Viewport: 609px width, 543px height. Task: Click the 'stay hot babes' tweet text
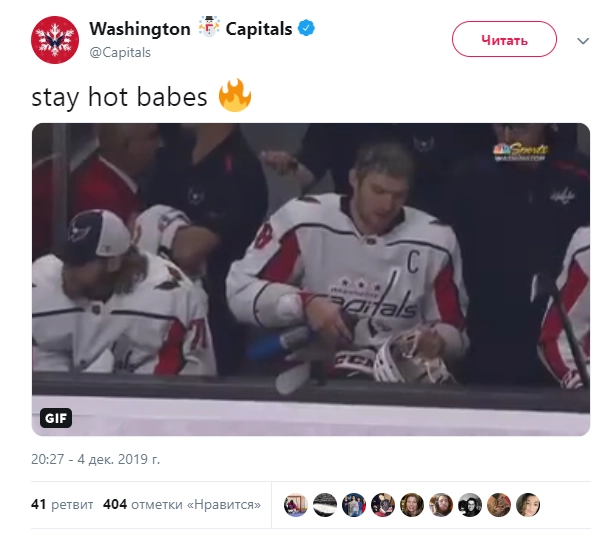coord(119,97)
